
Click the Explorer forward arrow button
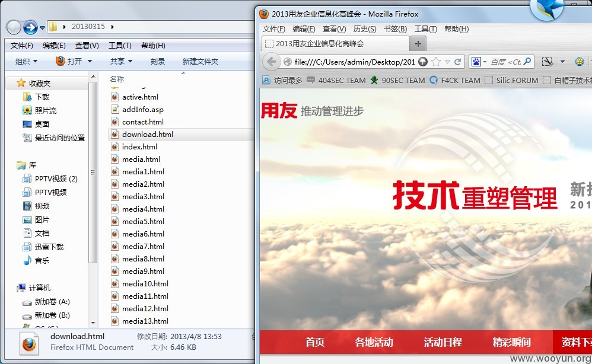[x=30, y=27]
